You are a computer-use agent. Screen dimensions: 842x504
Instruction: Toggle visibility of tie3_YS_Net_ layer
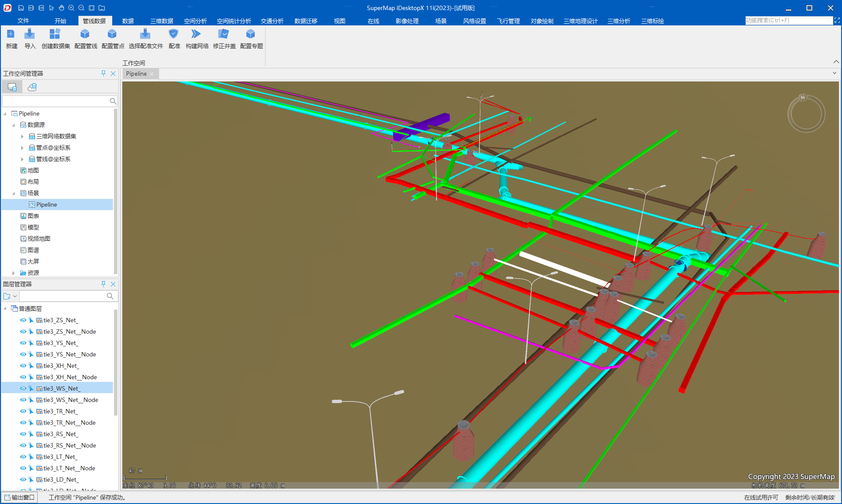point(23,343)
